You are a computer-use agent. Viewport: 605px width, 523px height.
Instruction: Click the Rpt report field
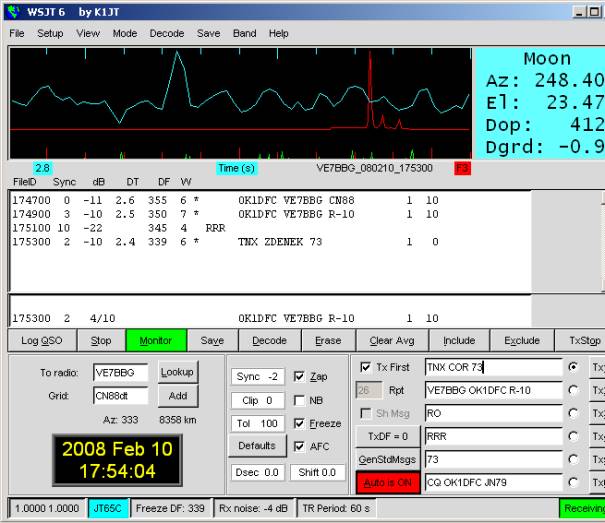(368, 390)
